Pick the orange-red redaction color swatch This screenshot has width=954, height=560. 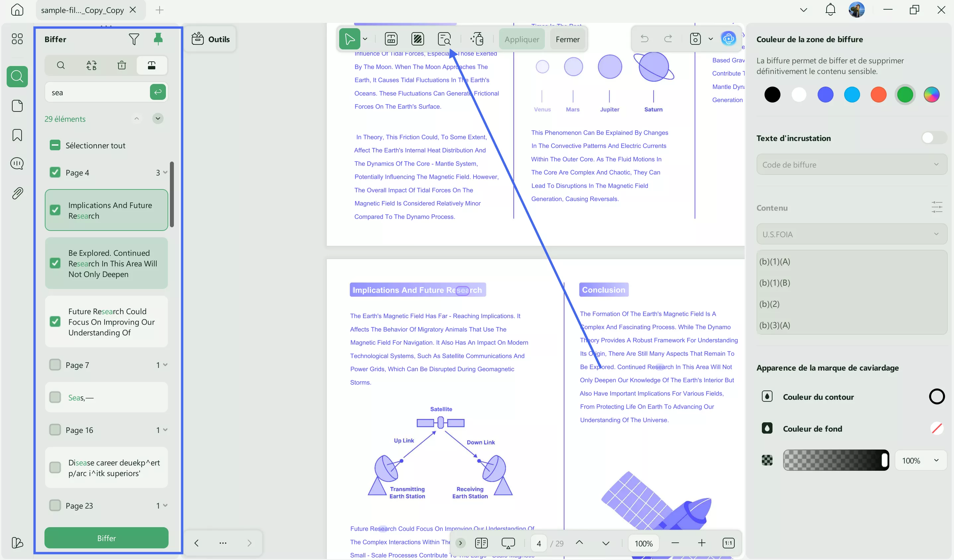pos(878,95)
